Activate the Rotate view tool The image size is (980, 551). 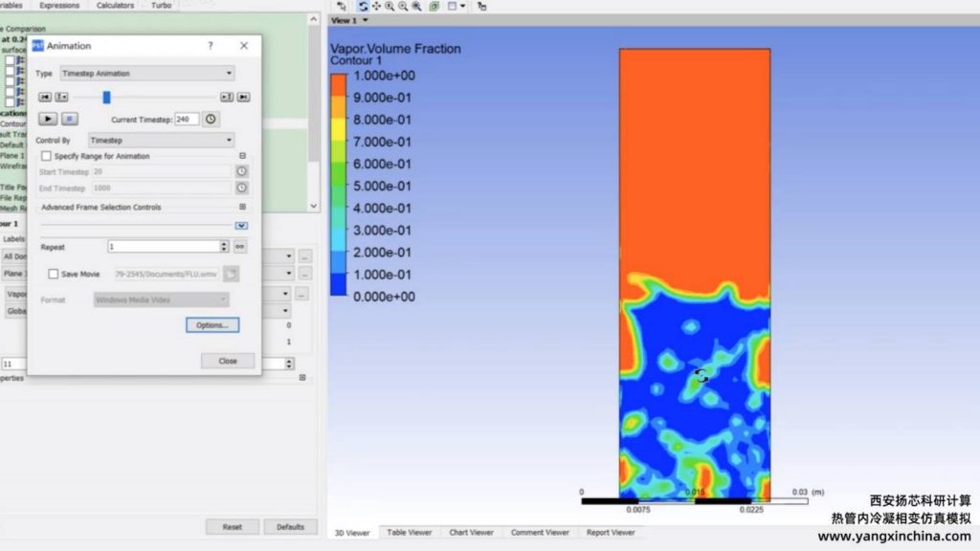coord(363,7)
